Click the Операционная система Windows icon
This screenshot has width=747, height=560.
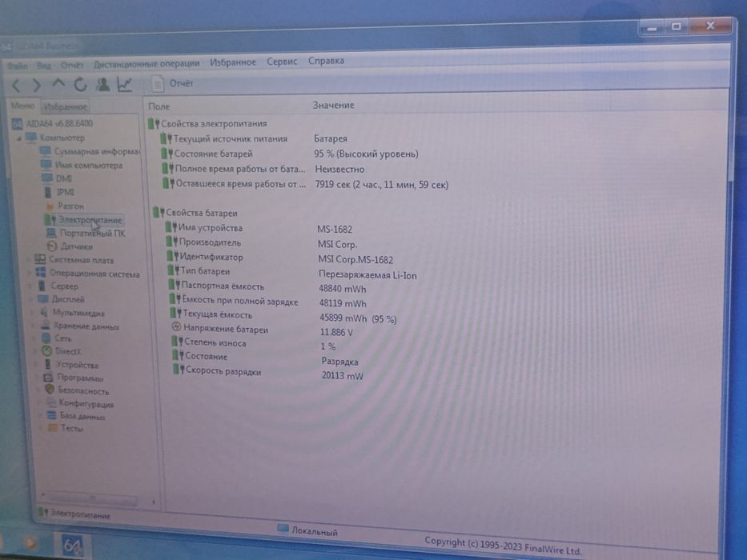(x=41, y=273)
